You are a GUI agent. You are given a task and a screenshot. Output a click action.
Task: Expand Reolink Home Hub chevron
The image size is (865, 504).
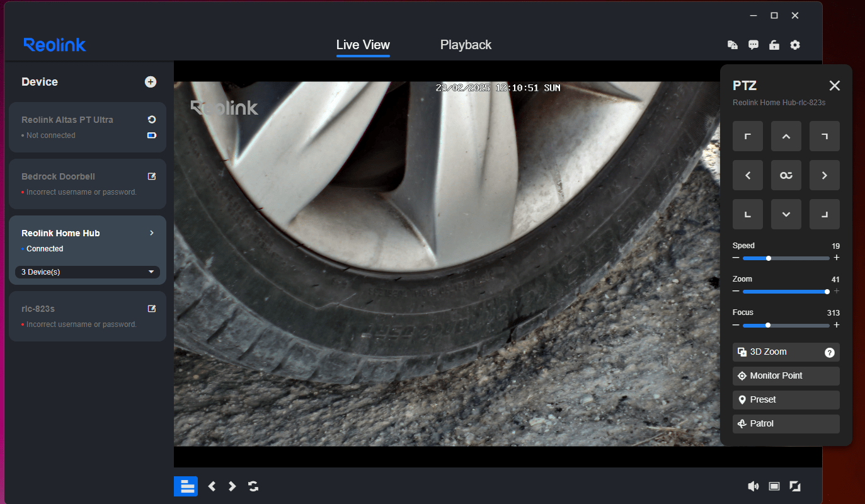151,233
